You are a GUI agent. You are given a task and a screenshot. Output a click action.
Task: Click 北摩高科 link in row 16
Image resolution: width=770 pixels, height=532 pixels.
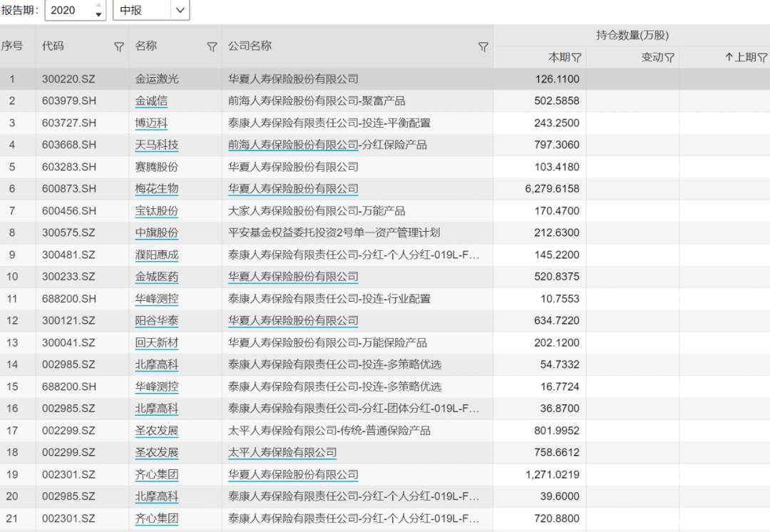(157, 409)
